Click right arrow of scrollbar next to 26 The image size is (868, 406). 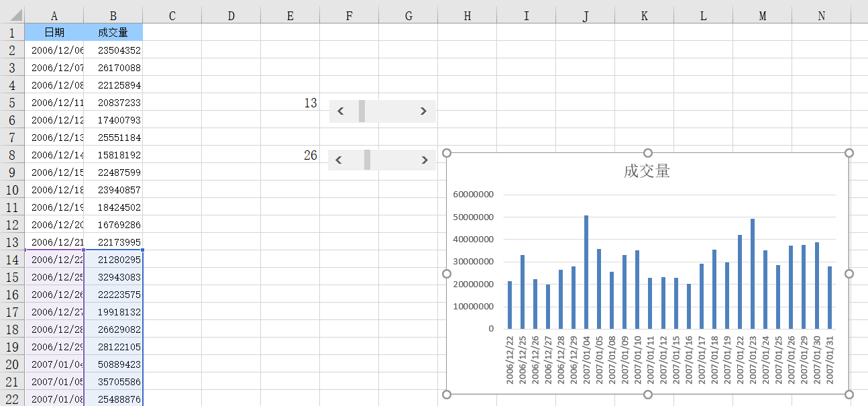point(425,160)
